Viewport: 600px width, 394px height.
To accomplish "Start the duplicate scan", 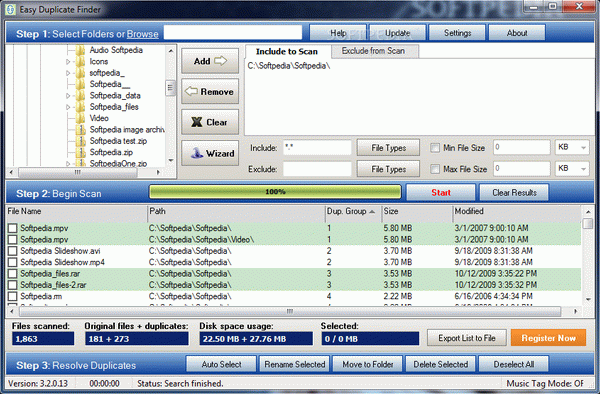I will pyautogui.click(x=441, y=192).
